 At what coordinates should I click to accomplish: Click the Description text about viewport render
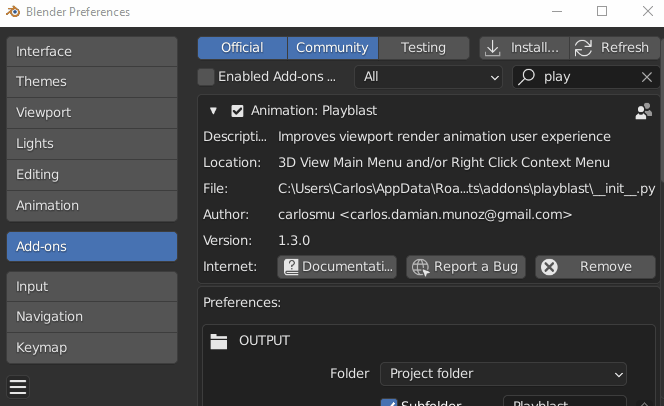[x=444, y=137]
